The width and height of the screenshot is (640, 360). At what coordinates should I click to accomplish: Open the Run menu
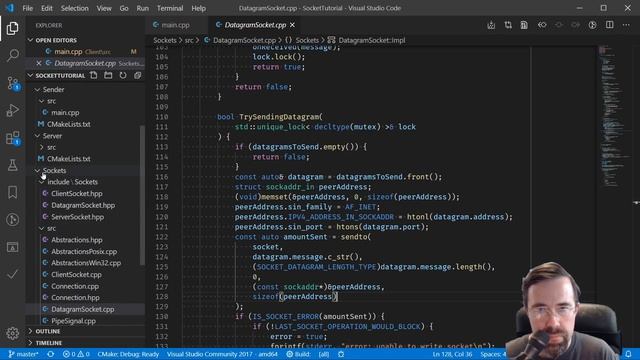click(142, 8)
